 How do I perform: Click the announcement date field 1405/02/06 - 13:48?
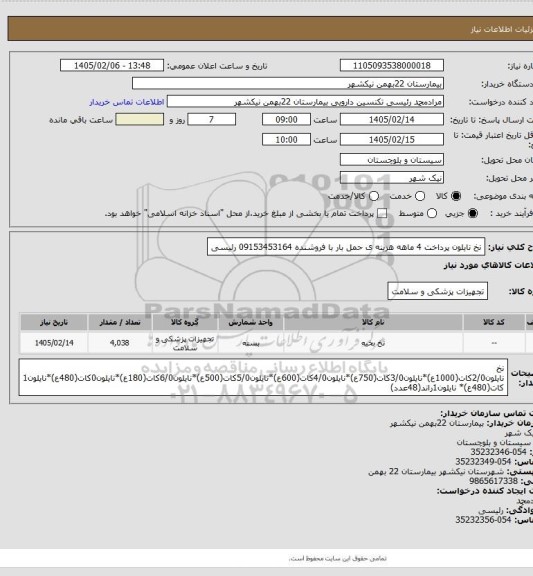[112, 66]
